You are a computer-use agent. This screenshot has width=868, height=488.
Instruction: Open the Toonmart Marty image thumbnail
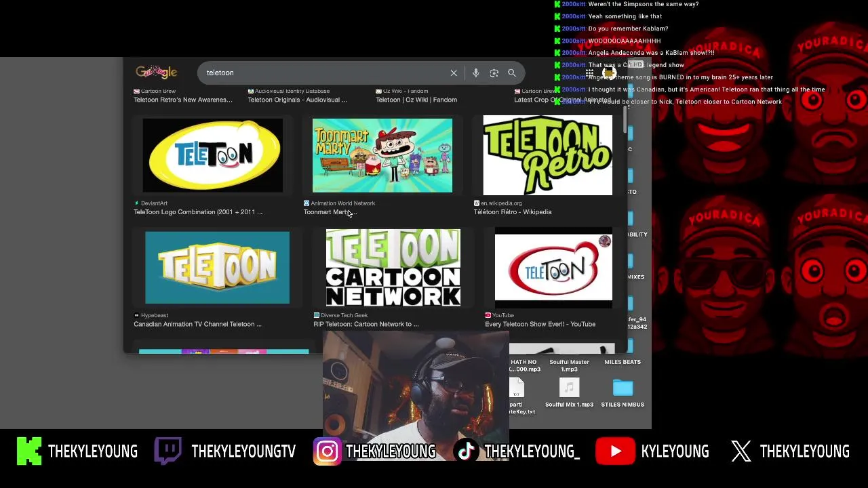pos(382,155)
